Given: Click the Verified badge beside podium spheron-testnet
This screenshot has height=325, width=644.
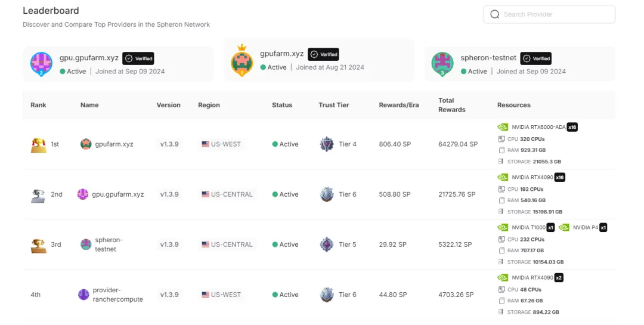Looking at the screenshot, I should click(x=535, y=58).
